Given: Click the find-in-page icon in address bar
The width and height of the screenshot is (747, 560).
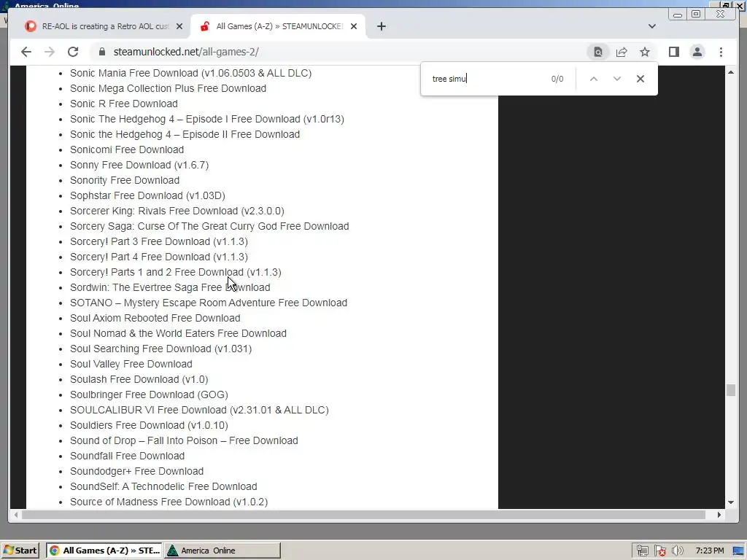Looking at the screenshot, I should click(598, 52).
